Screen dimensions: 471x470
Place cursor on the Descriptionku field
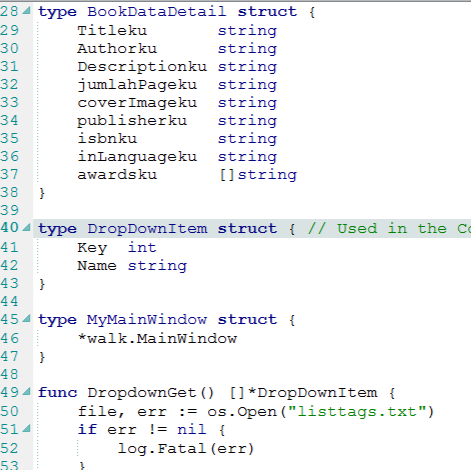click(142, 67)
